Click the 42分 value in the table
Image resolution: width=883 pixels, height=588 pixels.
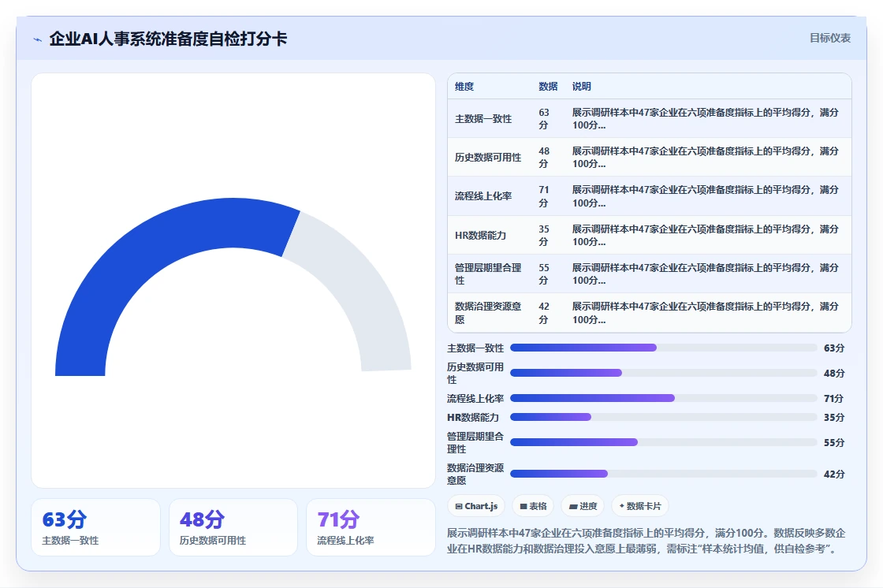[x=543, y=313]
